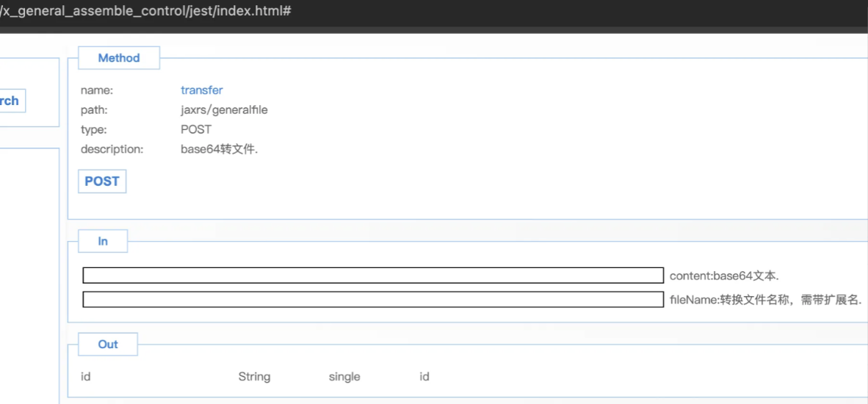The width and height of the screenshot is (868, 404).
Task: Click "String" in the Out row
Action: (254, 377)
